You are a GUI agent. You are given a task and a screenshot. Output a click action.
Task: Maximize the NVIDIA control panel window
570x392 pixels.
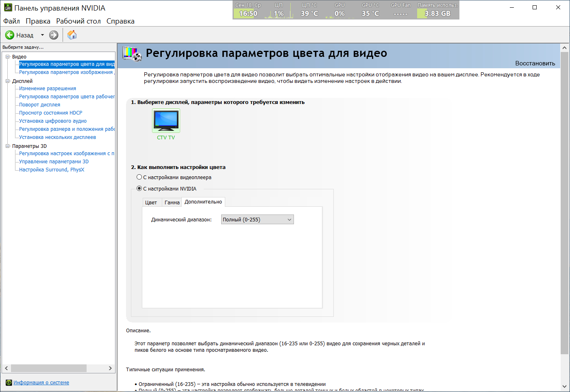(535, 7)
